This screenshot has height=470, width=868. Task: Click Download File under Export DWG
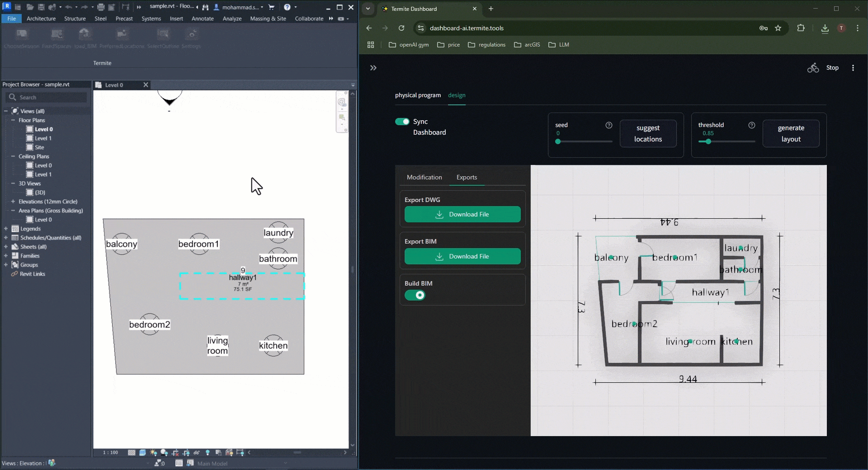click(x=462, y=214)
